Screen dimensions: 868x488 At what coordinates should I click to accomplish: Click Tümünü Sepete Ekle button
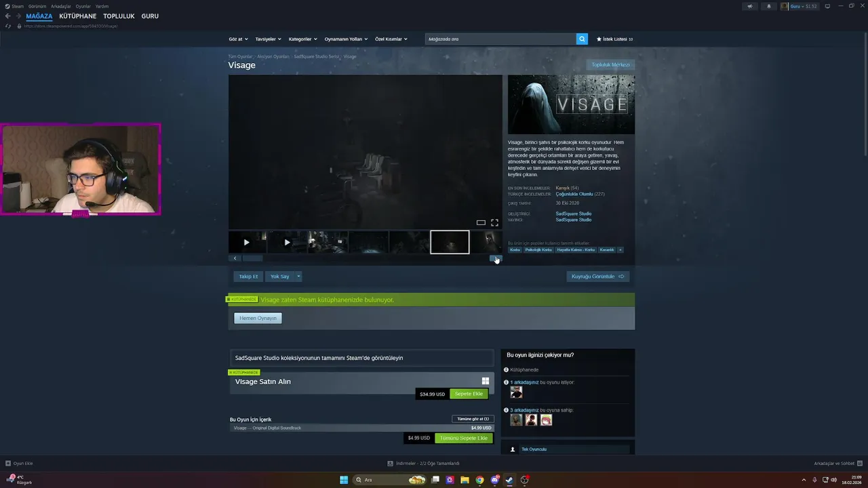464,438
